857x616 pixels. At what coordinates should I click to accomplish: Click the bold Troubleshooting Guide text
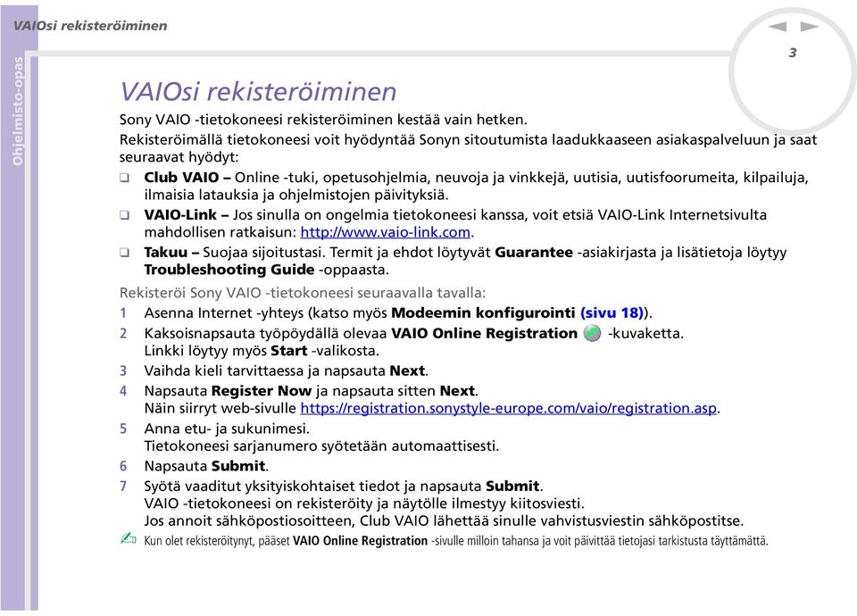(x=229, y=270)
